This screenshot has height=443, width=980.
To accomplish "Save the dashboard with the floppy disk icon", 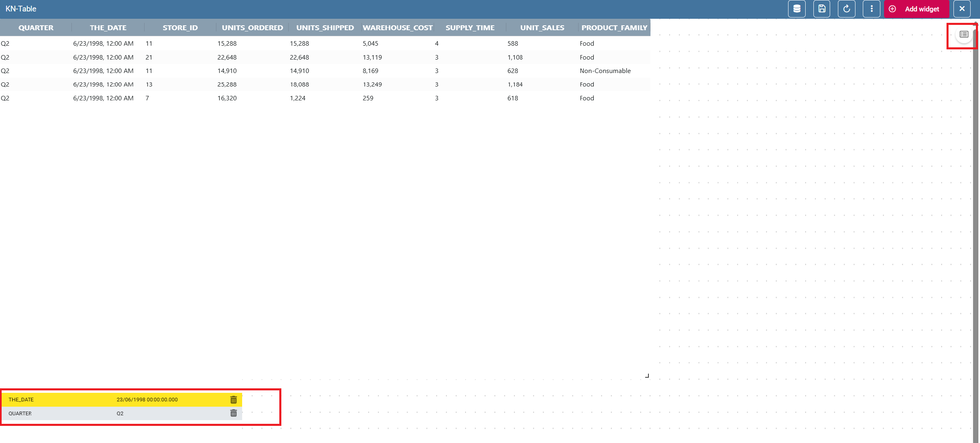I will [822, 9].
